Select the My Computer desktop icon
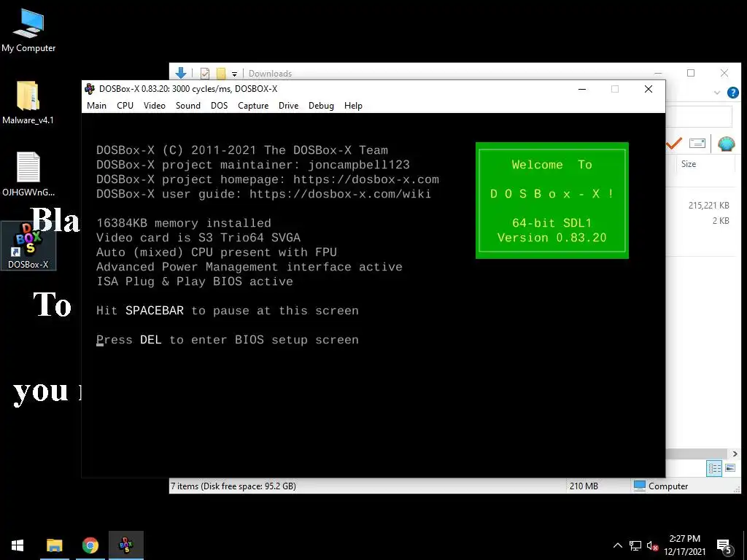 28,31
